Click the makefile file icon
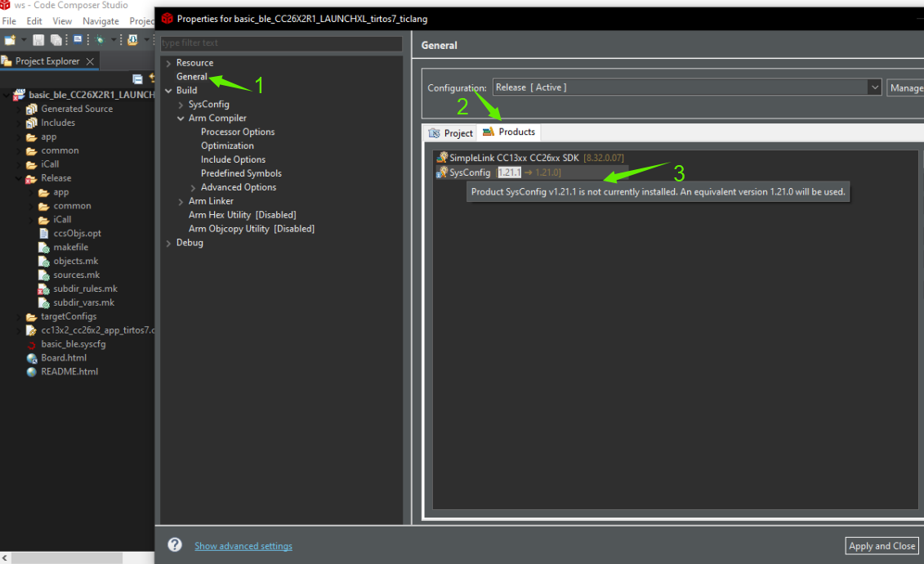This screenshot has width=924, height=564. [x=43, y=248]
